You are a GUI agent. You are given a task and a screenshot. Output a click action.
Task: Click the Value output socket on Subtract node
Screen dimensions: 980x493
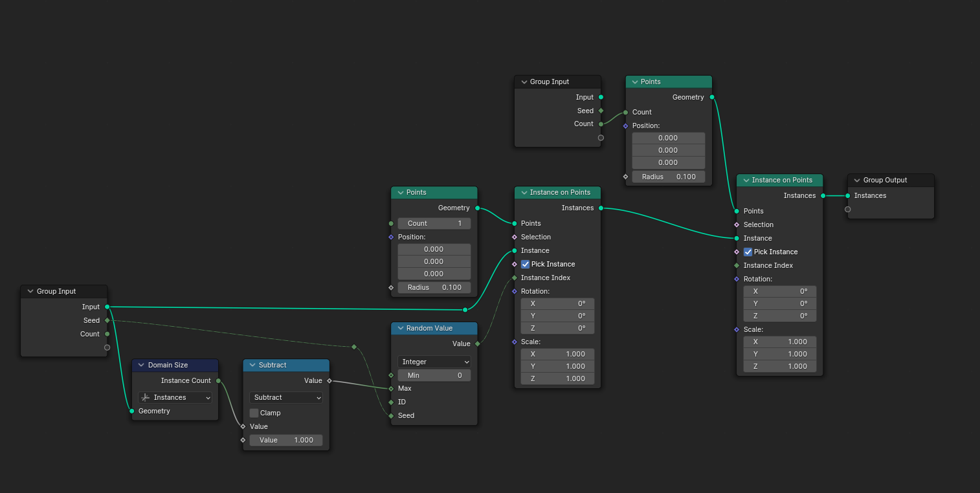(329, 380)
